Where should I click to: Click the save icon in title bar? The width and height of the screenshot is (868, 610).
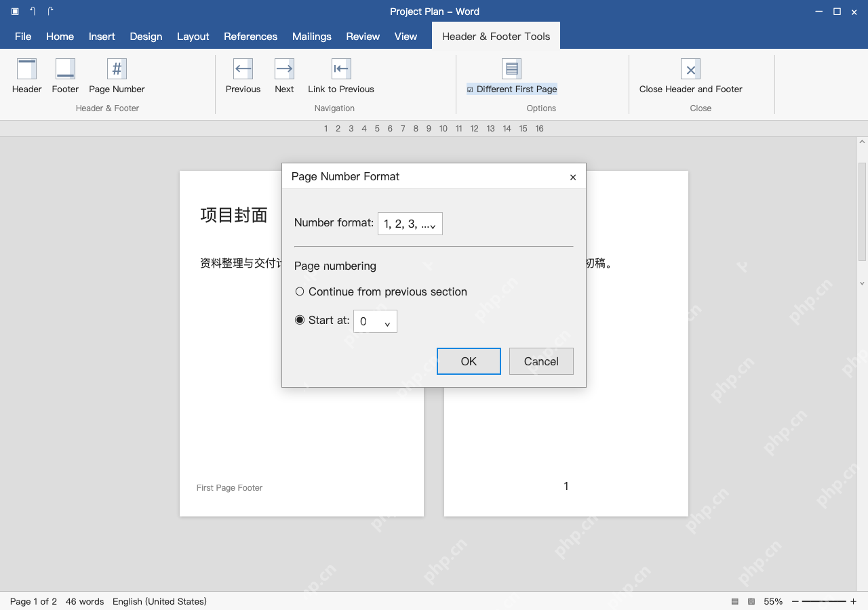15,12
